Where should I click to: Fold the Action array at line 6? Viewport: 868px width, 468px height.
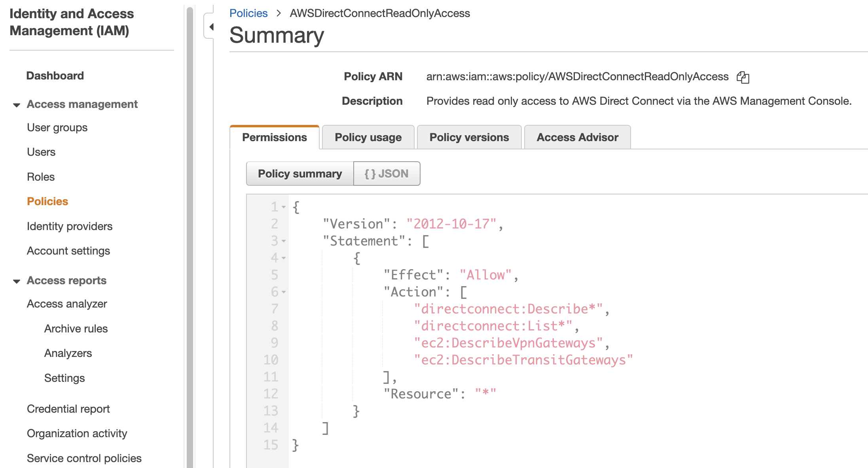coord(284,292)
